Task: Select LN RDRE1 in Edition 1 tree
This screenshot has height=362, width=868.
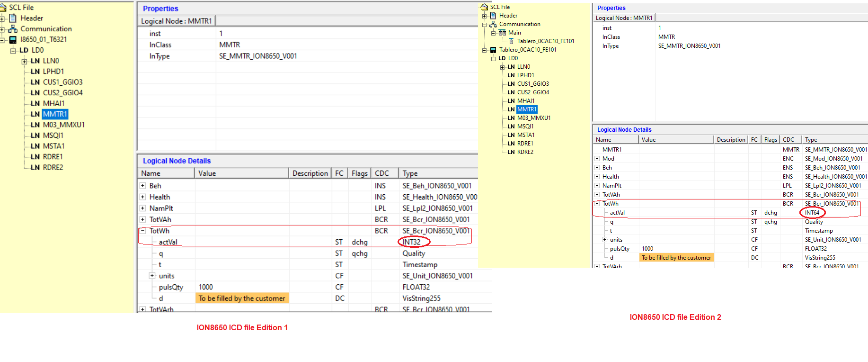Action: (47, 157)
